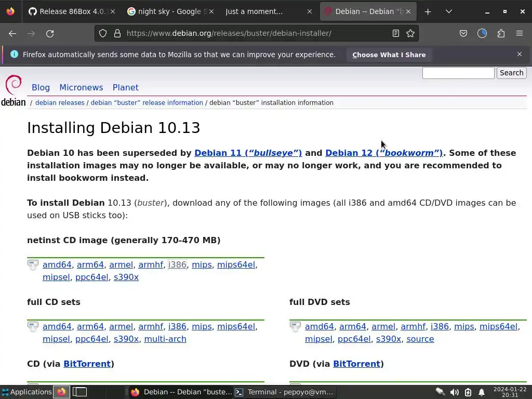
Task: Open the Firefox hamburger menu
Action: click(520, 33)
